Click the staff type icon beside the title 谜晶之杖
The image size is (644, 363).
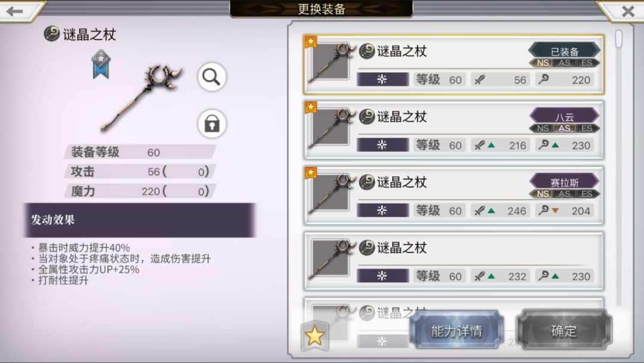click(52, 33)
